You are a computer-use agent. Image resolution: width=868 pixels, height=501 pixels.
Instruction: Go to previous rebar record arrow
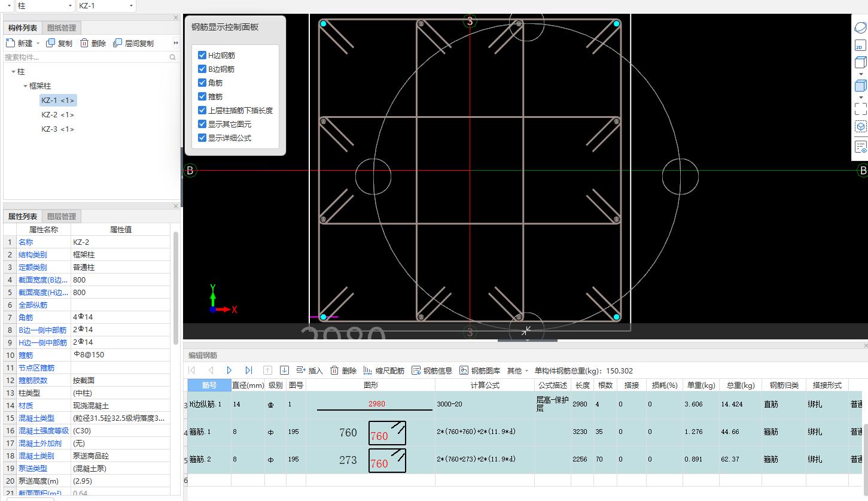click(211, 371)
